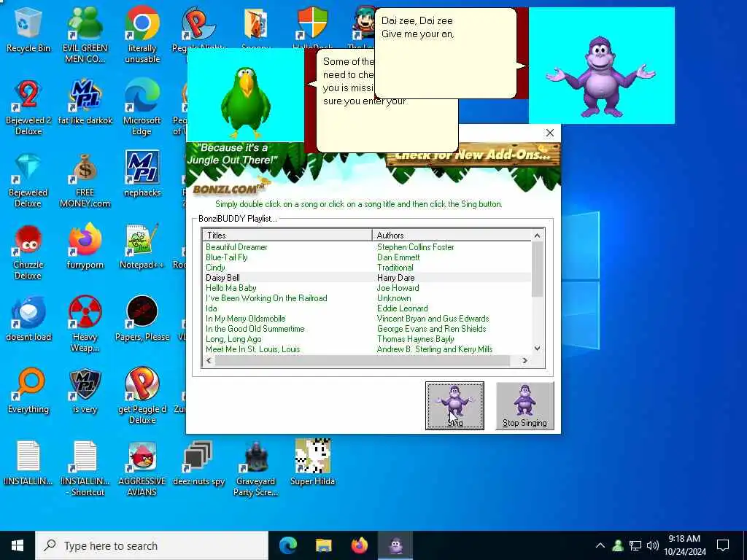Select the 'literally unusable' Chrome shortcut
The width and height of the screenshot is (747, 560).
(142, 35)
